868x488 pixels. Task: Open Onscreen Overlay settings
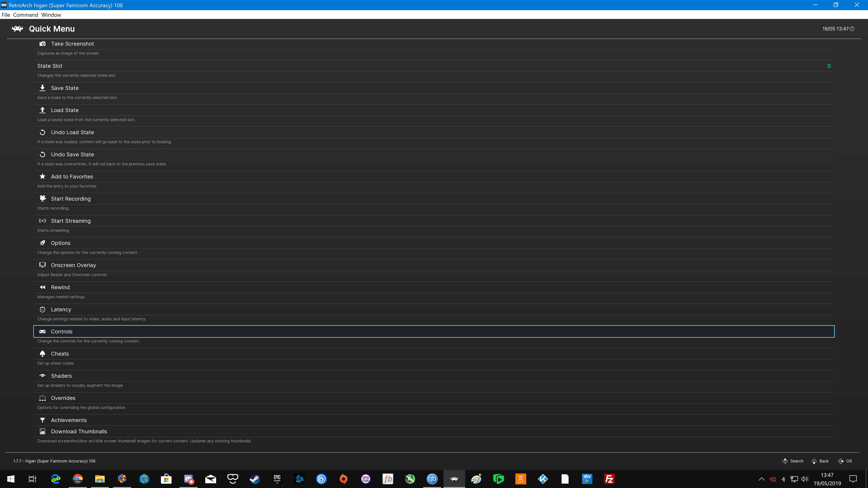[434, 265]
